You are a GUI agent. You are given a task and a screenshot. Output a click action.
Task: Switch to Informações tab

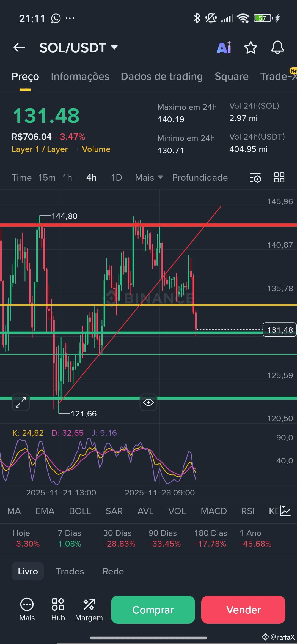click(80, 77)
